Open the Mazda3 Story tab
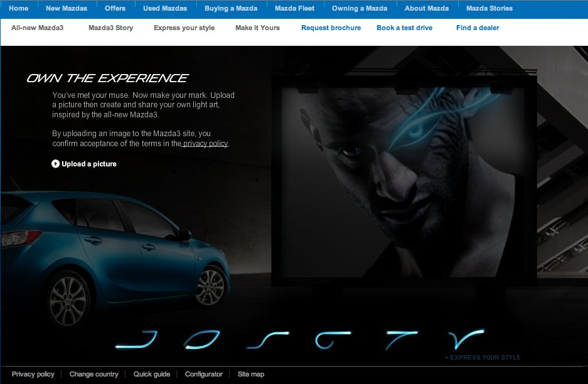The height and width of the screenshot is (384, 588). (x=111, y=28)
